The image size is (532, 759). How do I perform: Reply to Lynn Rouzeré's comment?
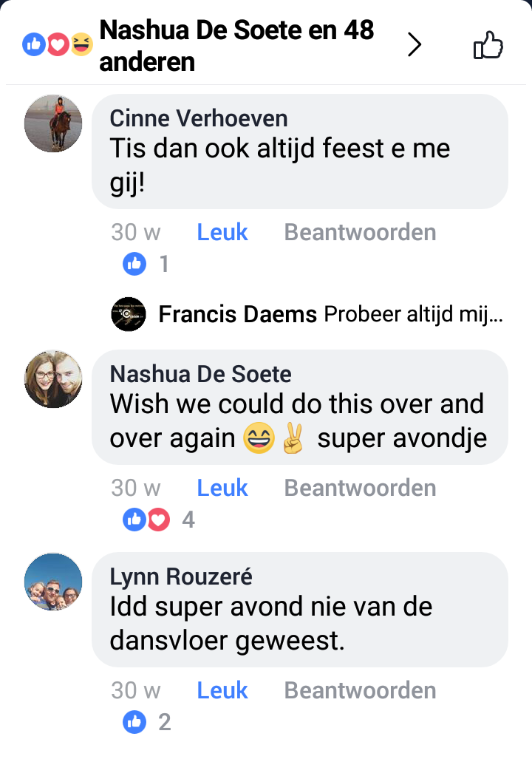tap(360, 690)
